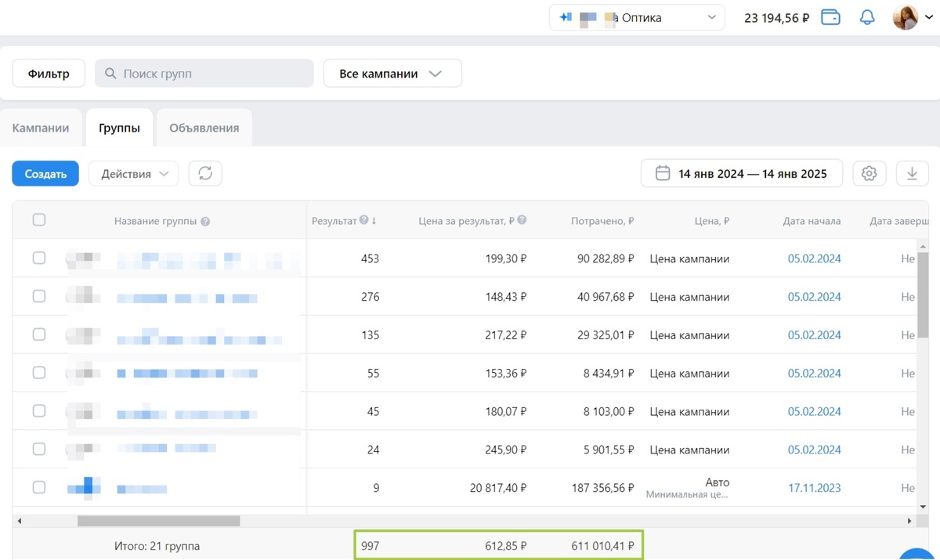Check the row with result 55

[x=39, y=373]
